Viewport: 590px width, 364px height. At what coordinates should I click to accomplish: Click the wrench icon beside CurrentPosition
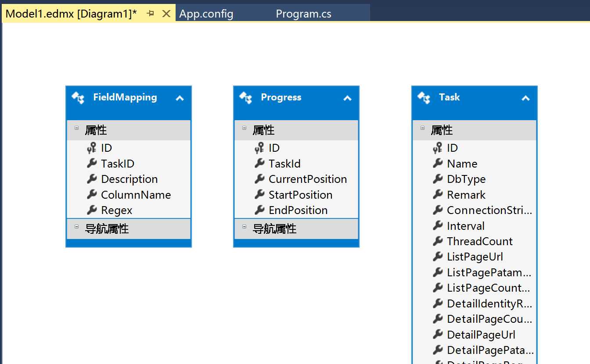pos(259,179)
